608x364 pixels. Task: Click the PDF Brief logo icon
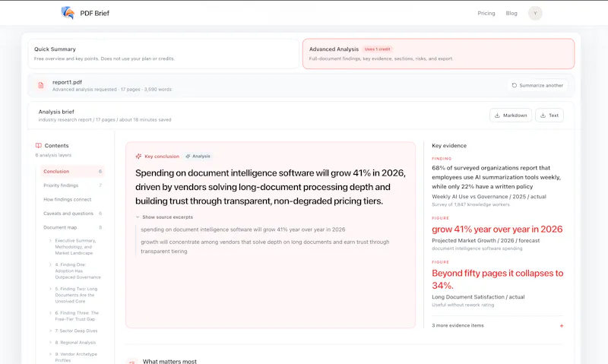[x=68, y=13]
